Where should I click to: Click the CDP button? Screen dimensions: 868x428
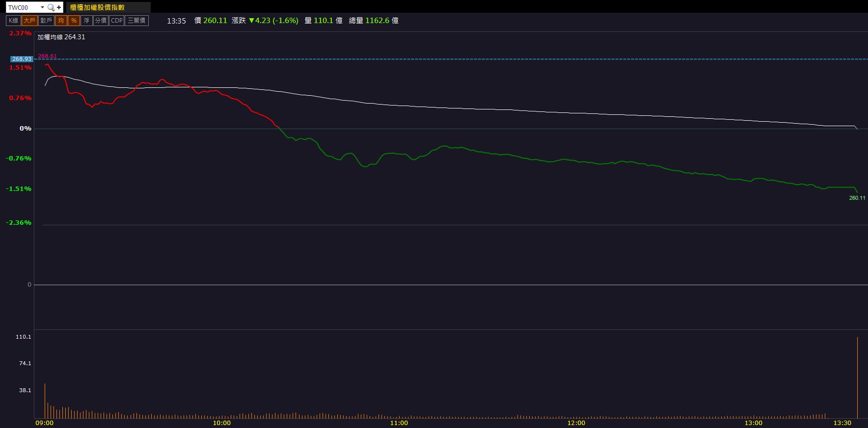point(117,21)
